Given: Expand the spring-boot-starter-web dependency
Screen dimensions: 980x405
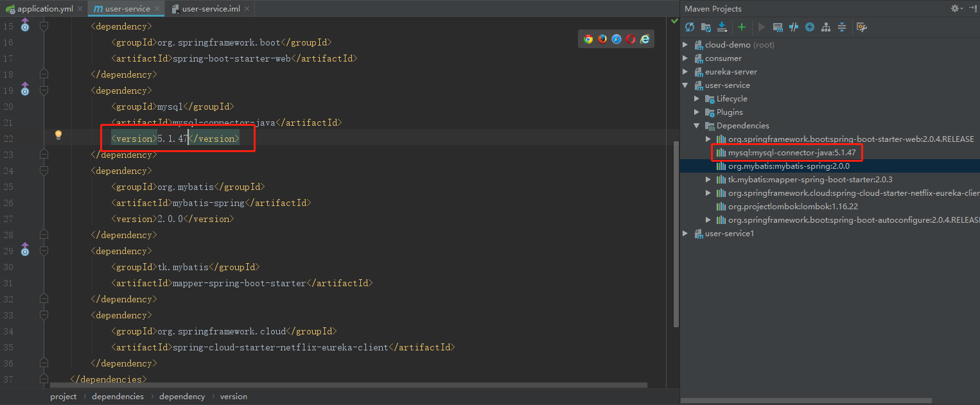Looking at the screenshot, I should coord(707,139).
